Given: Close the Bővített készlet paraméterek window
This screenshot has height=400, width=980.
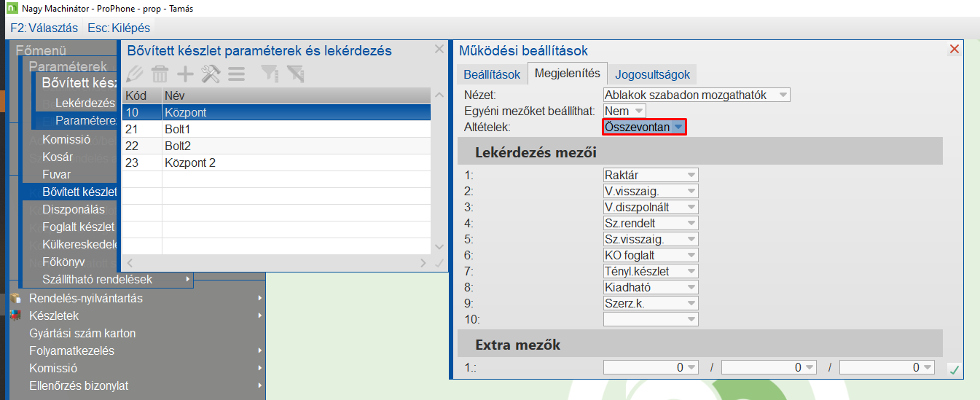Looking at the screenshot, I should click(x=439, y=50).
